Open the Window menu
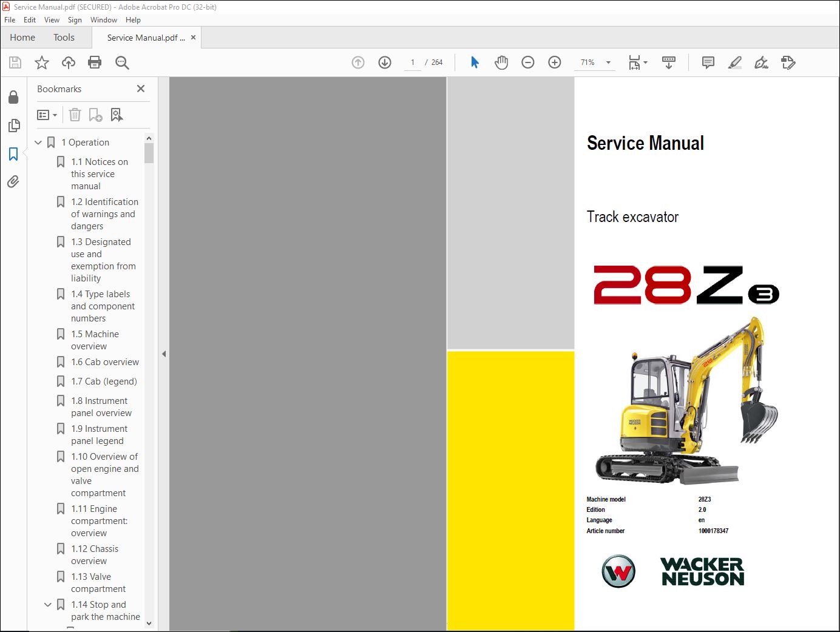Image resolution: width=840 pixels, height=632 pixels. 104,20
